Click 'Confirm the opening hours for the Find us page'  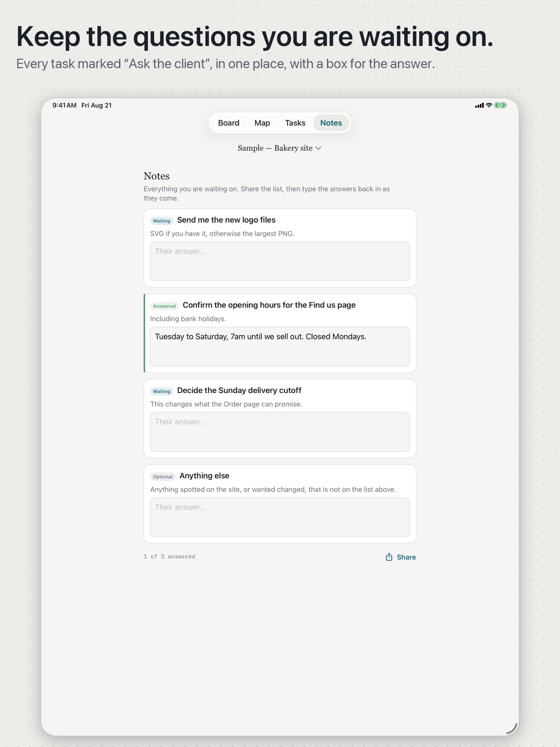point(269,305)
